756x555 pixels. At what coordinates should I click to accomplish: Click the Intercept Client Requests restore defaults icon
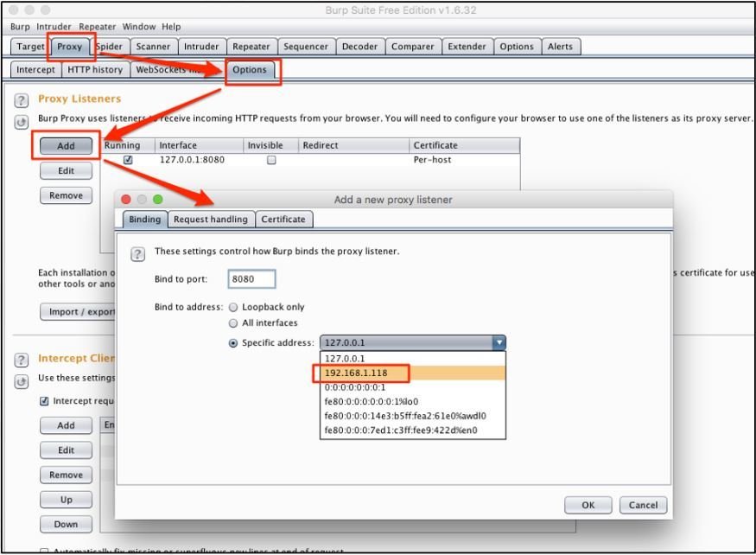(x=21, y=382)
